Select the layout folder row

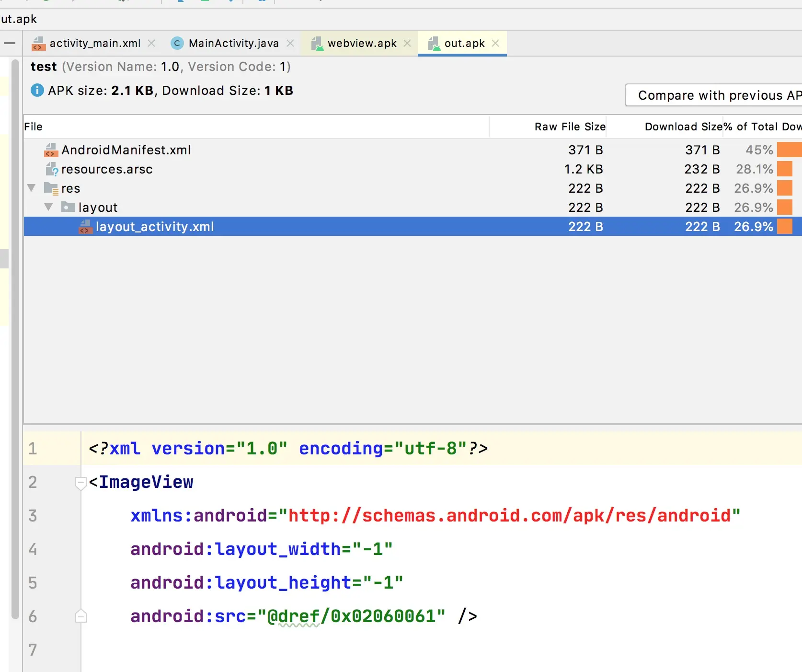click(x=412, y=208)
